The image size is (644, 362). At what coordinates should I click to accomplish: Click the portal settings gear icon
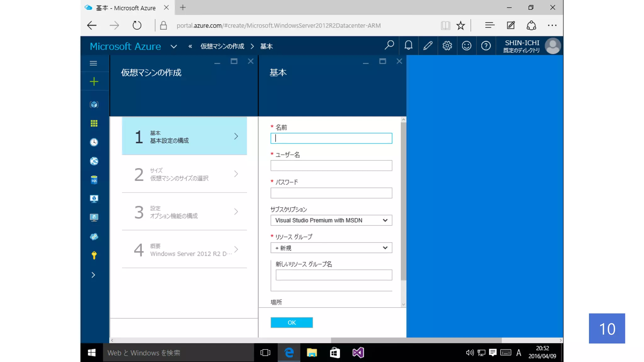point(447,46)
